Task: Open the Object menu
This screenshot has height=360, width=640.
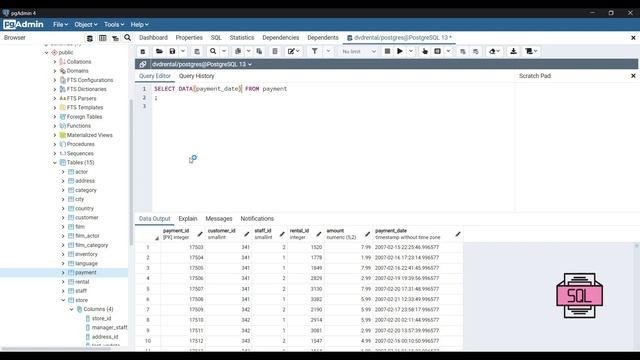Action: (x=86, y=24)
